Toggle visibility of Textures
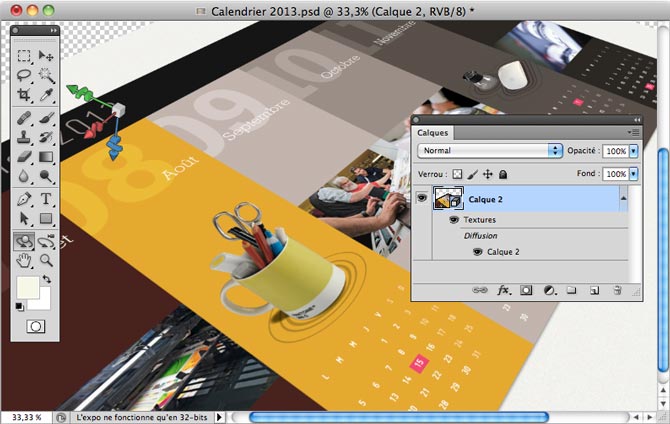This screenshot has height=424, width=670. point(454,219)
